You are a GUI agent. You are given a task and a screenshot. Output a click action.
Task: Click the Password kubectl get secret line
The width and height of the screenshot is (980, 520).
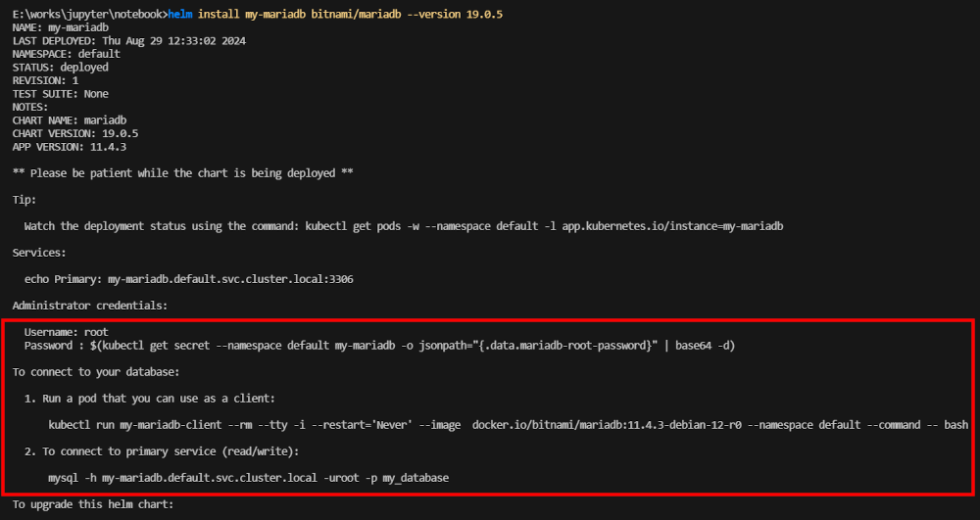[x=380, y=346]
